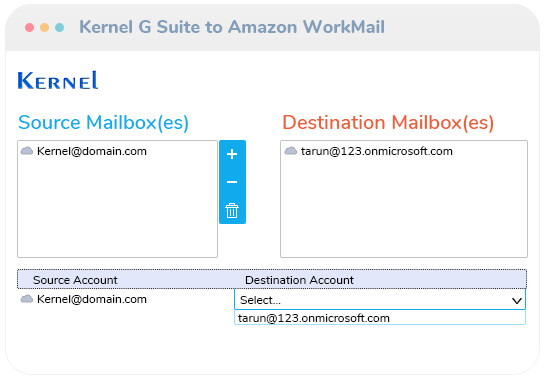Click the Destination Mailbox(es) heading
545x380 pixels.
tap(388, 123)
